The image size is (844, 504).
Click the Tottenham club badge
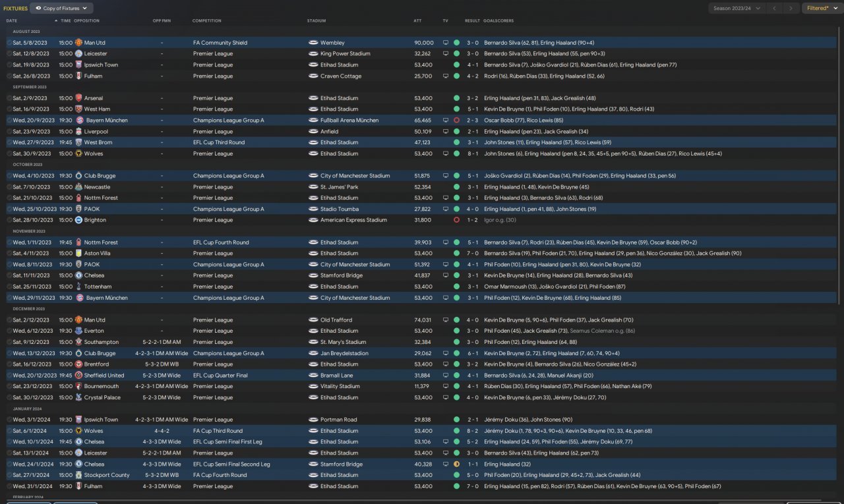[x=78, y=287]
